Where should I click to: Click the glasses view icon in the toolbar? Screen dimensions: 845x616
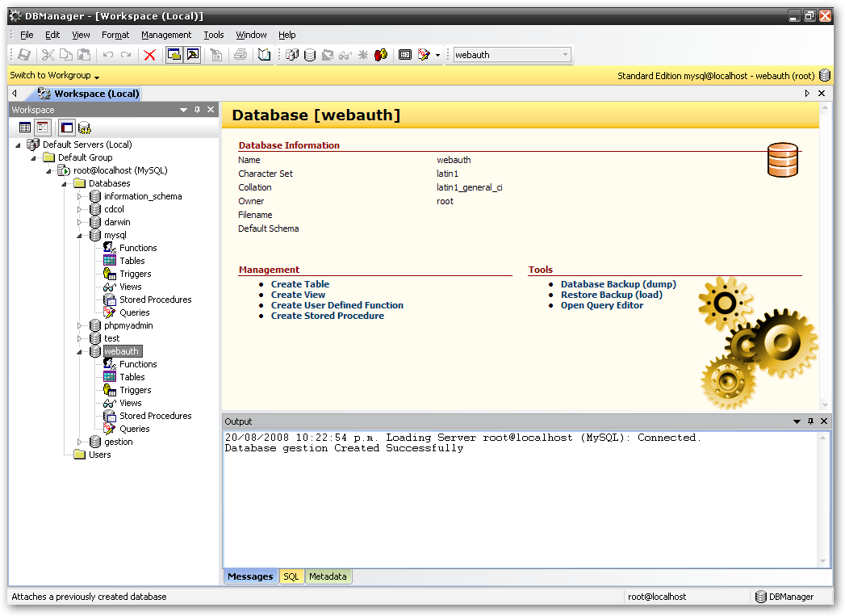click(x=345, y=55)
